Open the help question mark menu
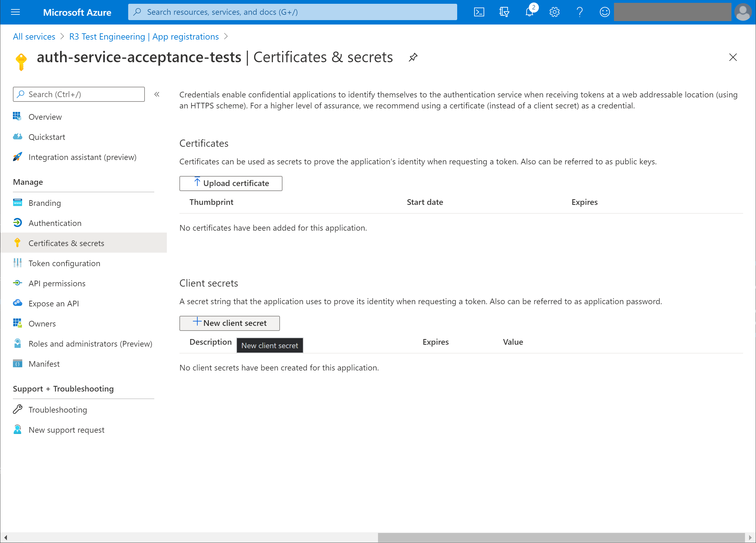This screenshot has width=756, height=543. coord(580,12)
